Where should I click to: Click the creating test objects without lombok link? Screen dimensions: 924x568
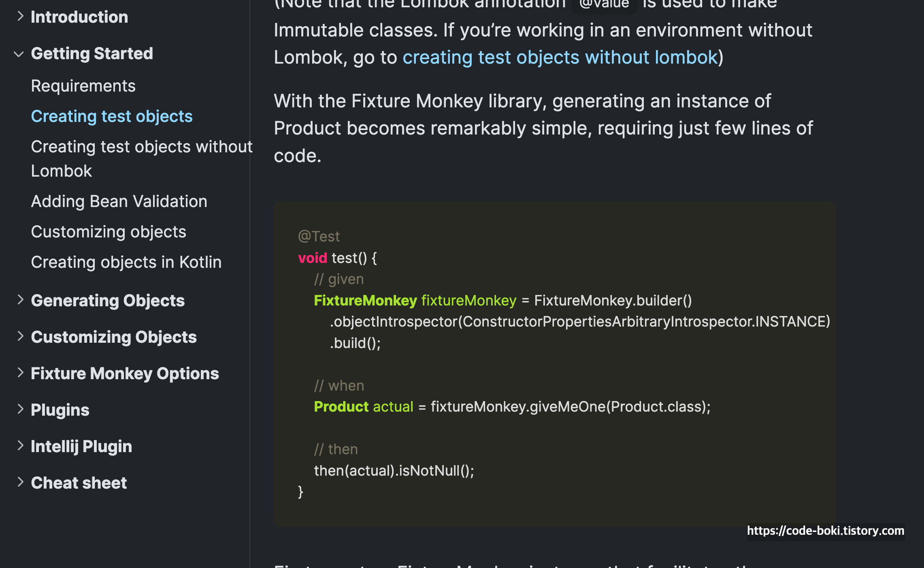[x=560, y=58]
